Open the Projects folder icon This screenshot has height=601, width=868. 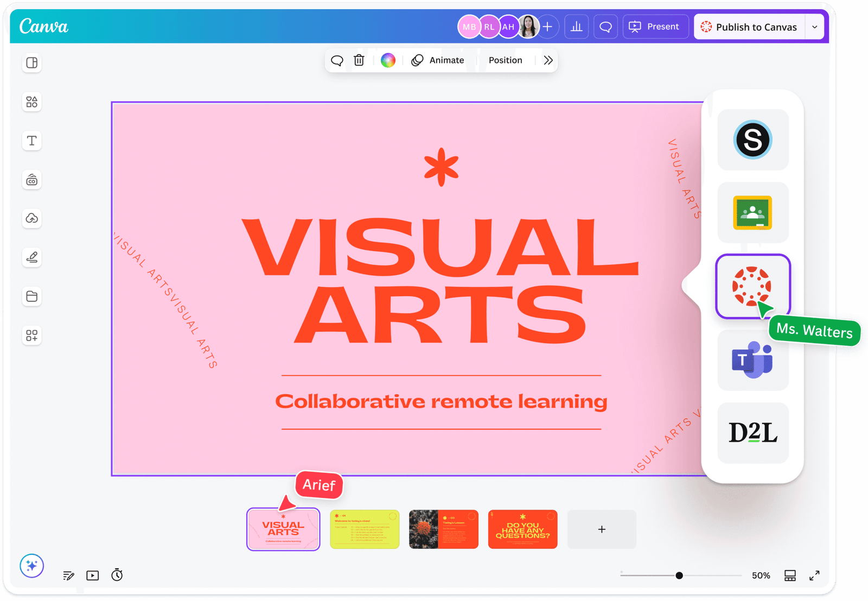coord(32,296)
